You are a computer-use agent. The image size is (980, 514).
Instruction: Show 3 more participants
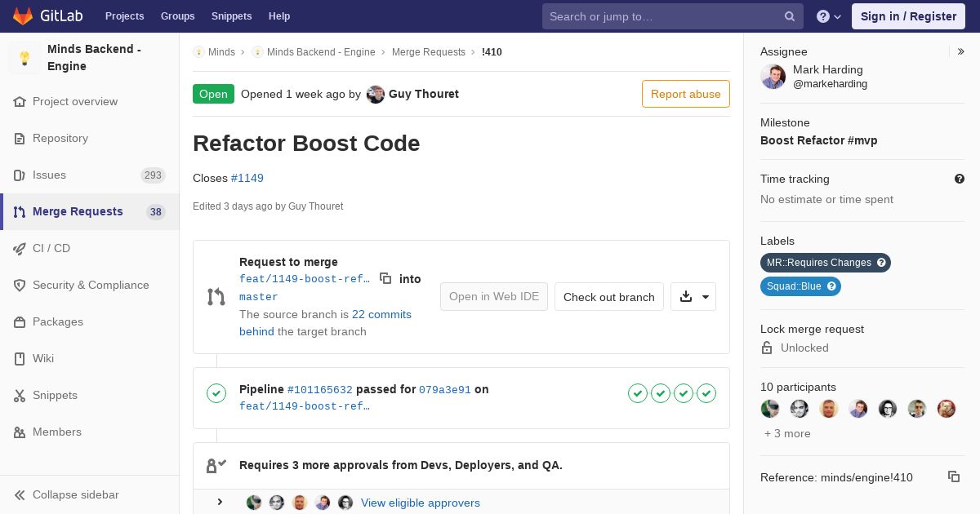(x=787, y=433)
